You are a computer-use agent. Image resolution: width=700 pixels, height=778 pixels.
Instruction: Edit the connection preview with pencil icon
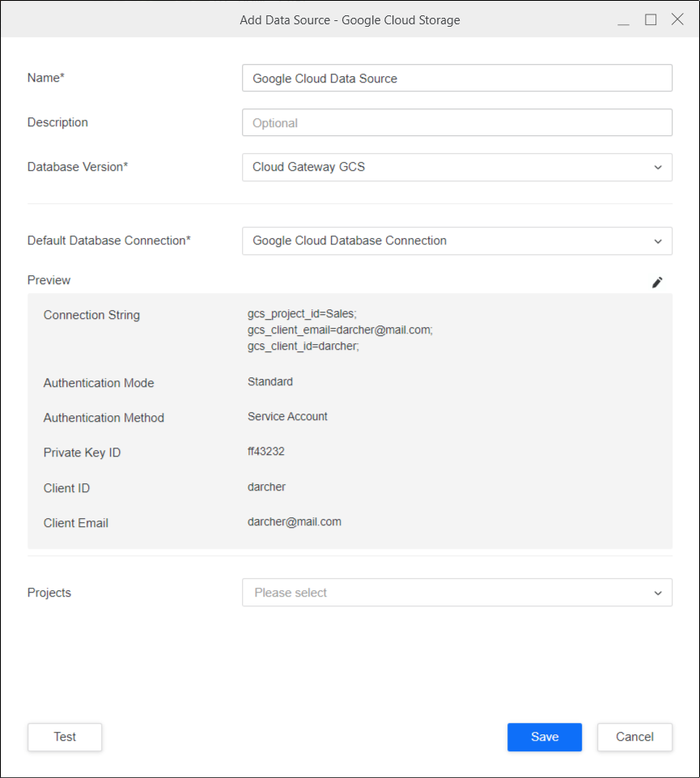click(x=657, y=283)
